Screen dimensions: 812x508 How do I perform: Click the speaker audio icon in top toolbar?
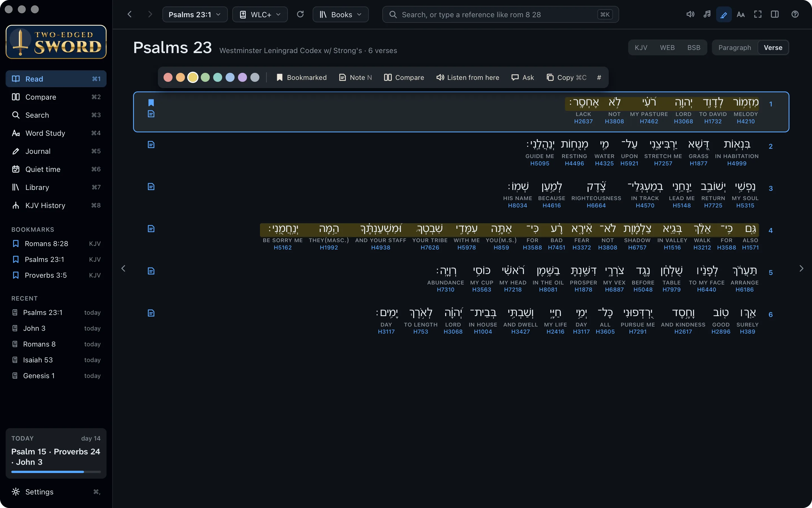tap(690, 14)
